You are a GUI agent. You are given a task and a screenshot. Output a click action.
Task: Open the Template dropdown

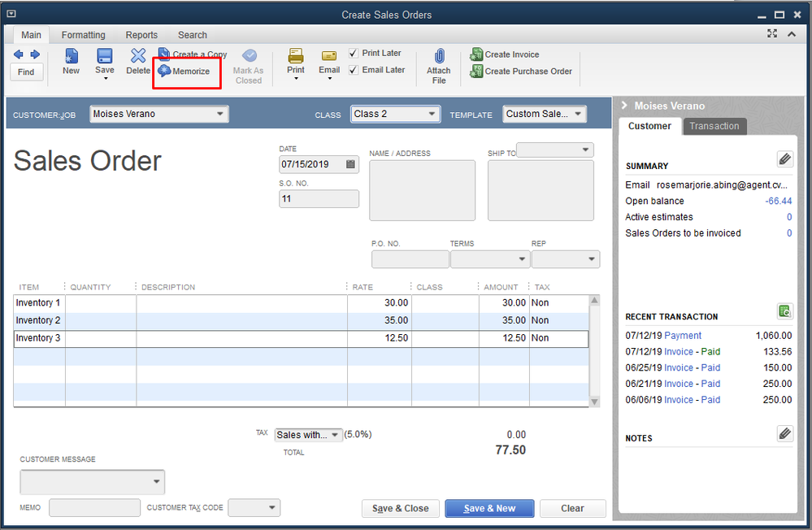(578, 114)
